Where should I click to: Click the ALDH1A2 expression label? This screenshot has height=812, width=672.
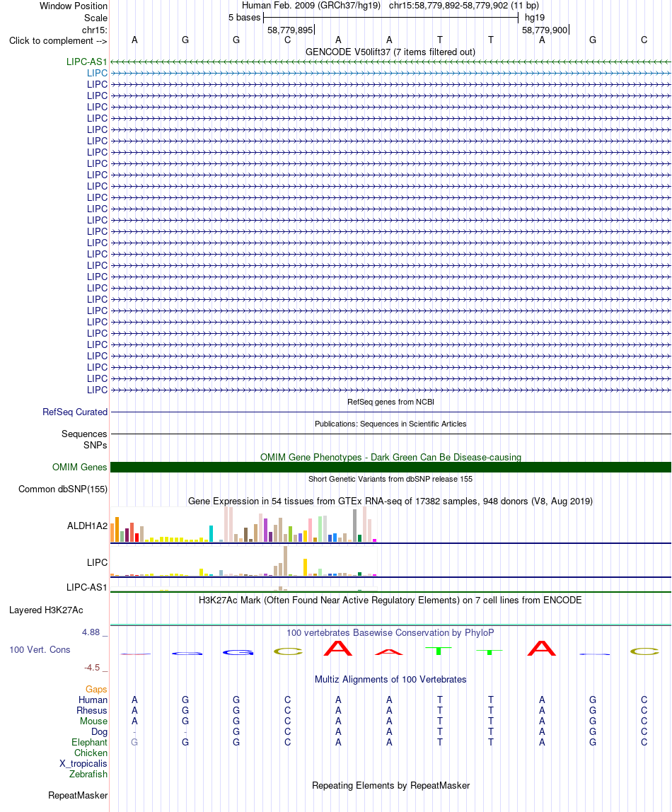pyautogui.click(x=87, y=526)
